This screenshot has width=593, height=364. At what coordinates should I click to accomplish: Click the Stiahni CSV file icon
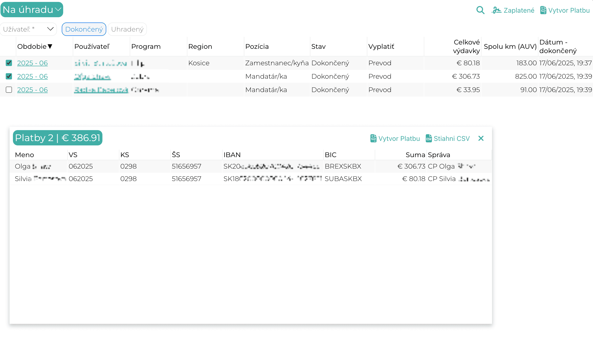pyautogui.click(x=429, y=138)
